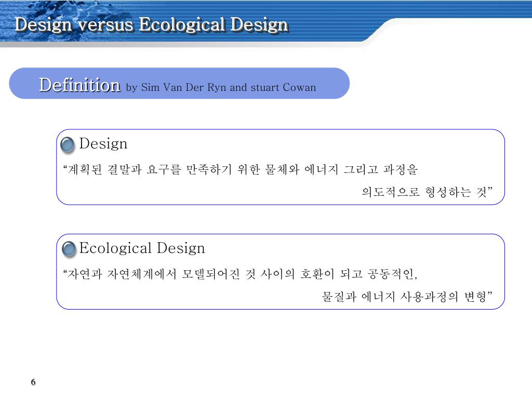This screenshot has height=399, width=532.
Task: Click the line '물질과 에너지 사용과정의 변형”'
Action: pyautogui.click(x=407, y=297)
